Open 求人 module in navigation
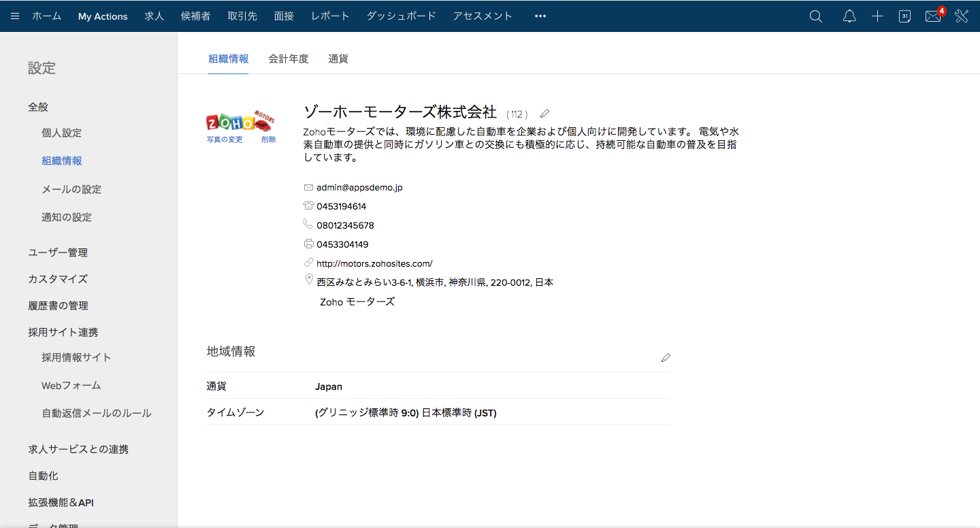This screenshot has height=528, width=980. click(x=154, y=16)
